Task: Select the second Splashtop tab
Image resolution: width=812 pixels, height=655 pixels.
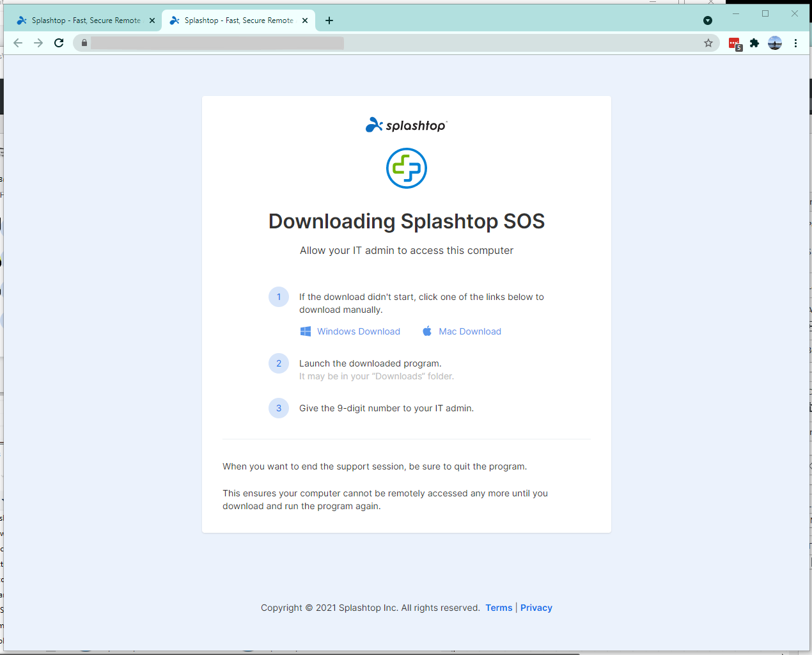Action: [238, 20]
